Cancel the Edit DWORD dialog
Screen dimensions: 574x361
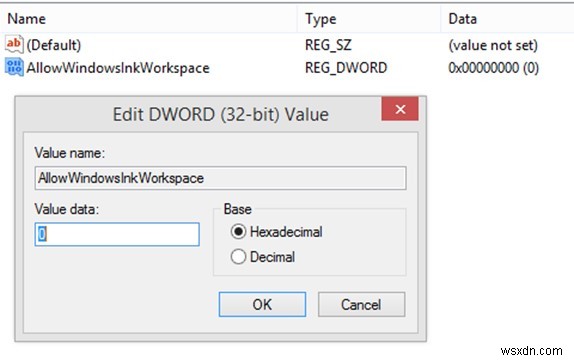tap(361, 304)
